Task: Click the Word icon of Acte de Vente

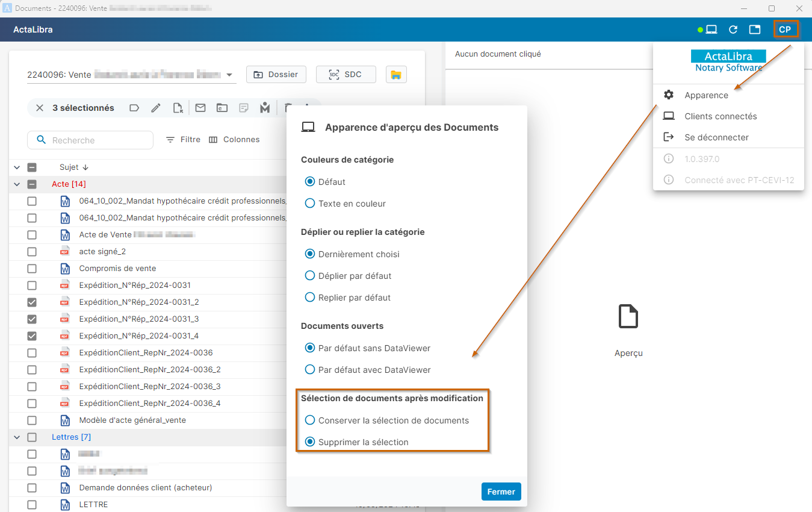Action: [x=65, y=234]
